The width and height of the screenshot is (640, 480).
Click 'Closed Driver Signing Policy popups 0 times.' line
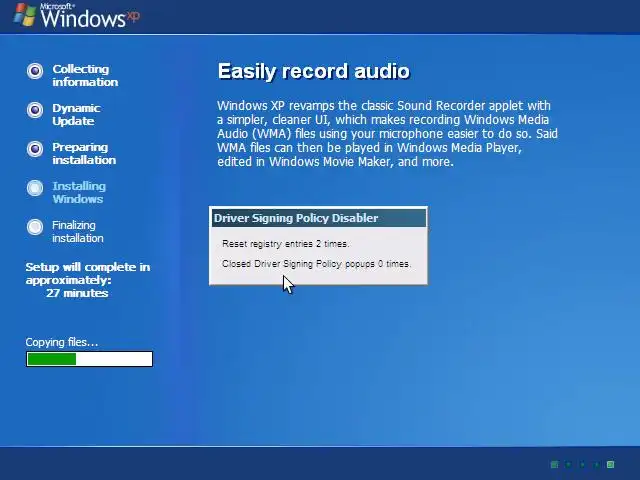[x=316, y=264]
